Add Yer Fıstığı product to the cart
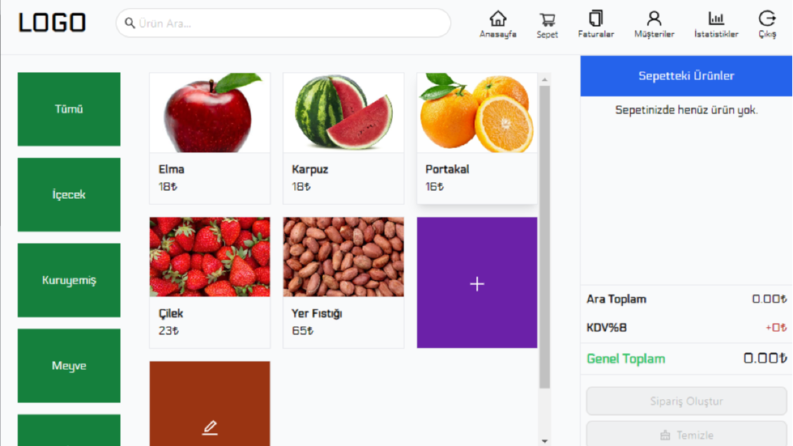This screenshot has width=793, height=446. click(343, 283)
